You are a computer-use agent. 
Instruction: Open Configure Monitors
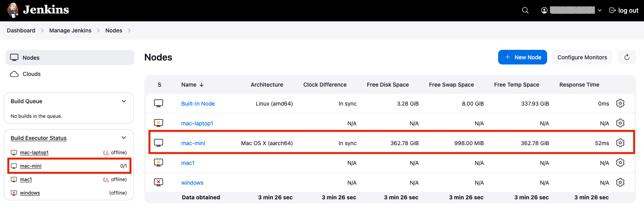coord(582,57)
